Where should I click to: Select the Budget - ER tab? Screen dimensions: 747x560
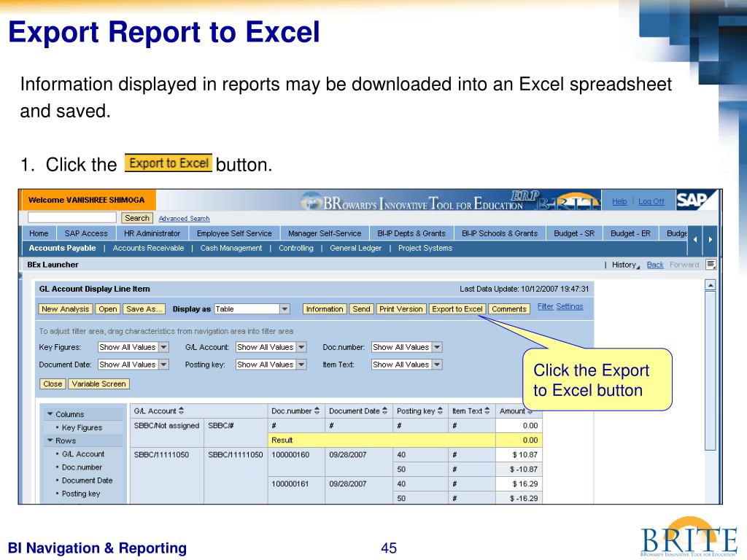630,233
